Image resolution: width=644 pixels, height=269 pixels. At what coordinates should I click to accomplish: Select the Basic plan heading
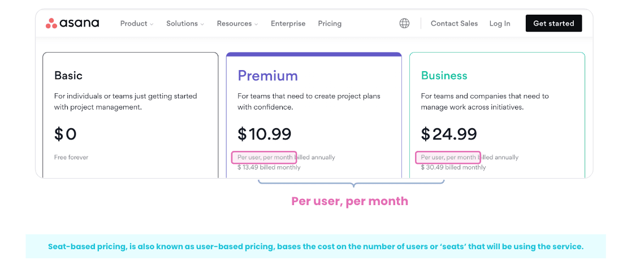pos(68,76)
